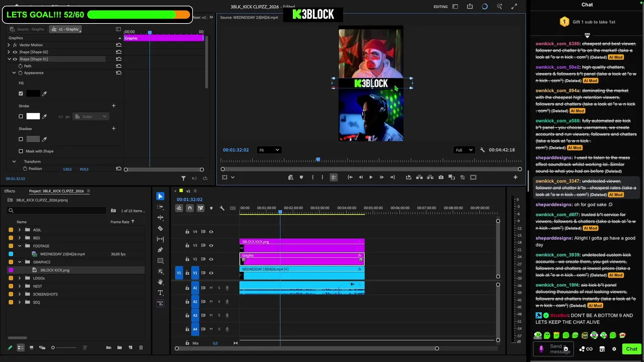Screen dimensions: 644x362
Task: Go to In point in Program Monitor
Action: [x=350, y=177]
